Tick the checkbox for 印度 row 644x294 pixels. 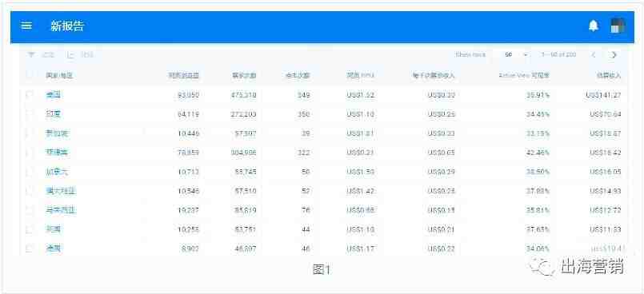29,114
